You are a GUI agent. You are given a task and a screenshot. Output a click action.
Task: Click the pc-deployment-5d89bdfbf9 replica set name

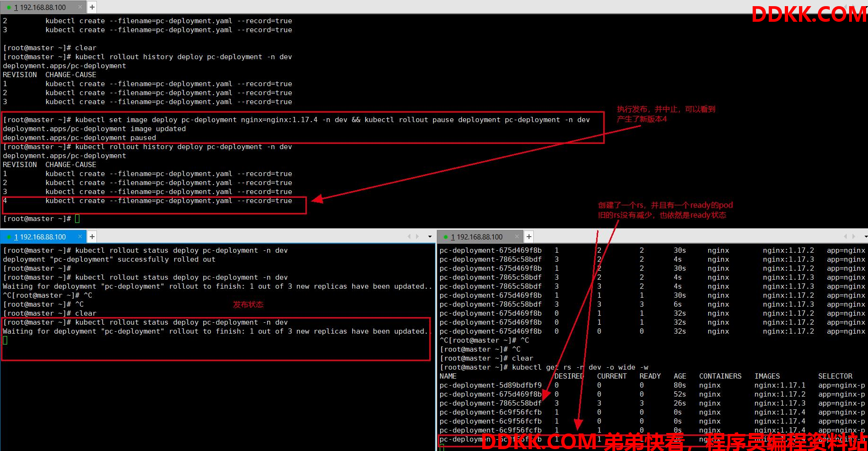(x=491, y=385)
